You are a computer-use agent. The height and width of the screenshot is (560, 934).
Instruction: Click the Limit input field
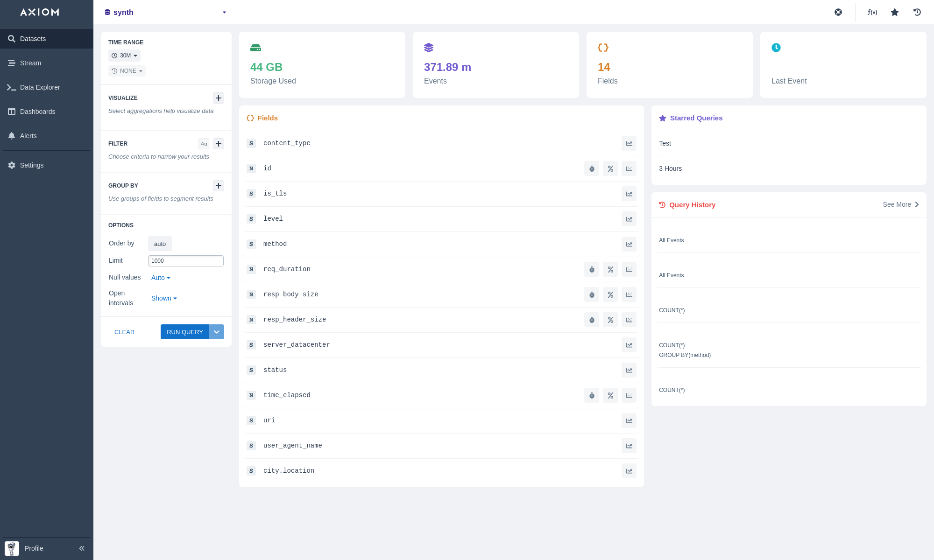tap(185, 261)
